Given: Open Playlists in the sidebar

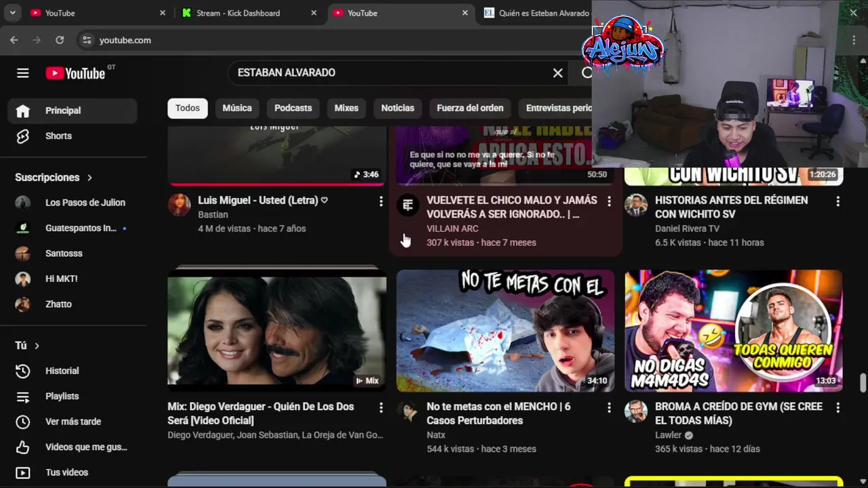Looking at the screenshot, I should pyautogui.click(x=72, y=396).
